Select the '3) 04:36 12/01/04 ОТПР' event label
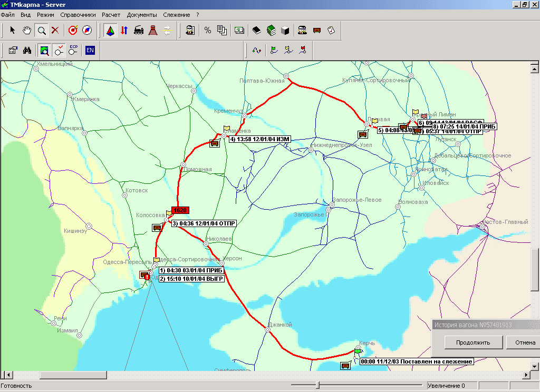This screenshot has height=392, width=540. coord(204,223)
